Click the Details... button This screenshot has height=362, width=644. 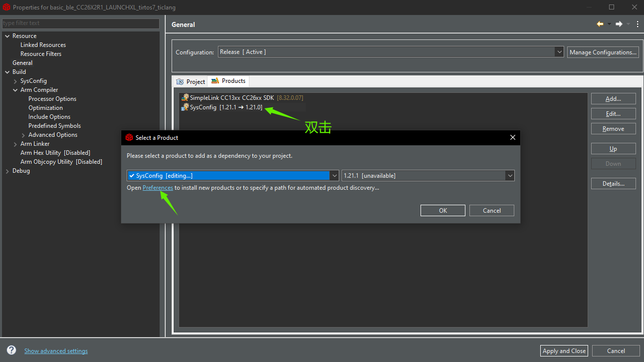pos(613,183)
